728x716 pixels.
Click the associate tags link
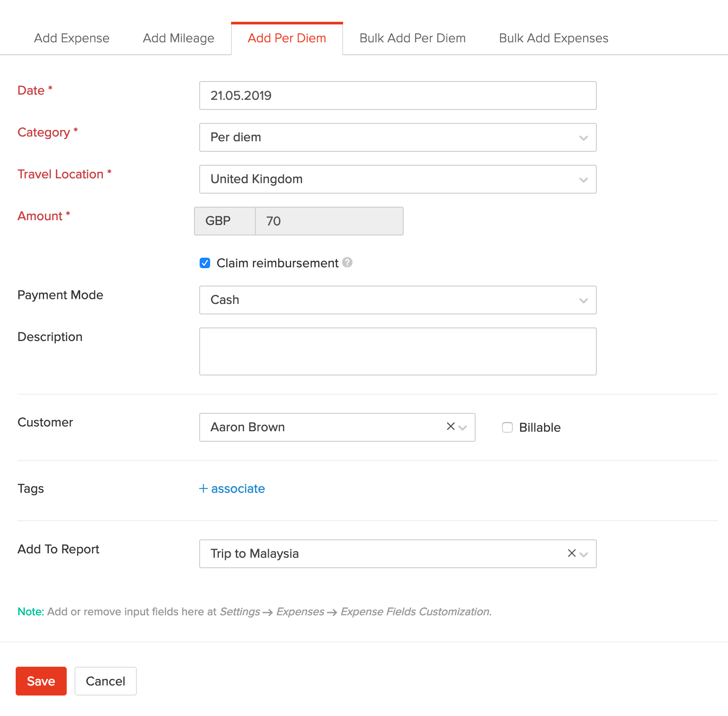click(x=238, y=488)
